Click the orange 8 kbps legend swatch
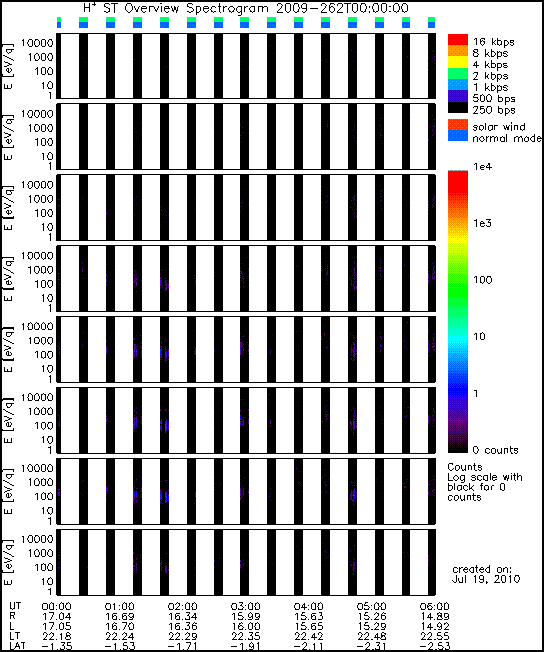The image size is (544, 652). pos(458,51)
